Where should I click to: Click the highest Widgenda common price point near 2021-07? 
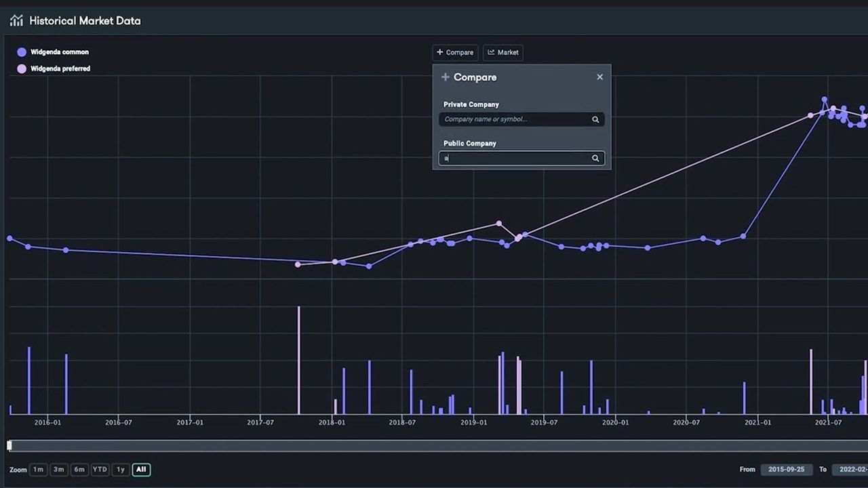(x=825, y=100)
